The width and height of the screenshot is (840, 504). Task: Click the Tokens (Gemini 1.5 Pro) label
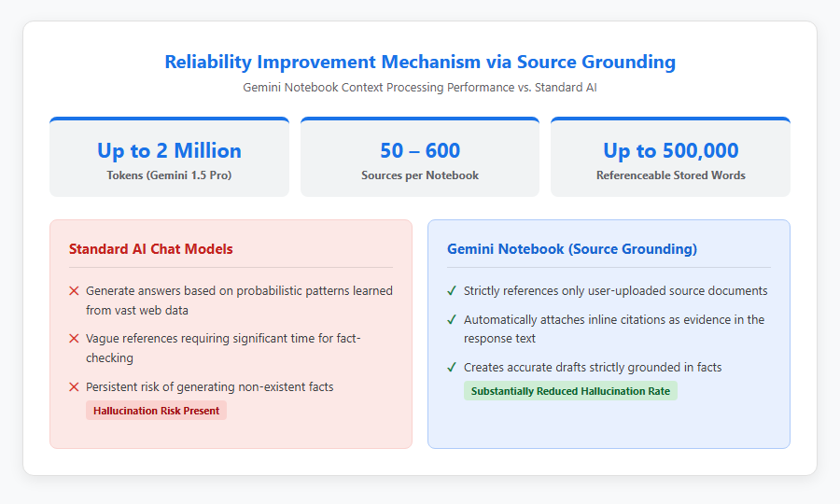[169, 175]
